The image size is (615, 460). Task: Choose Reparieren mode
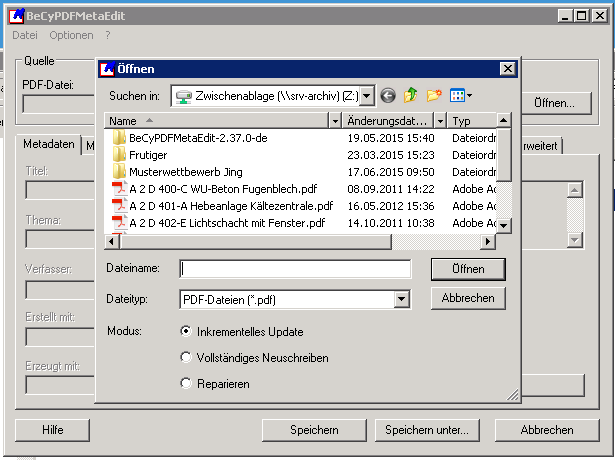(x=186, y=383)
